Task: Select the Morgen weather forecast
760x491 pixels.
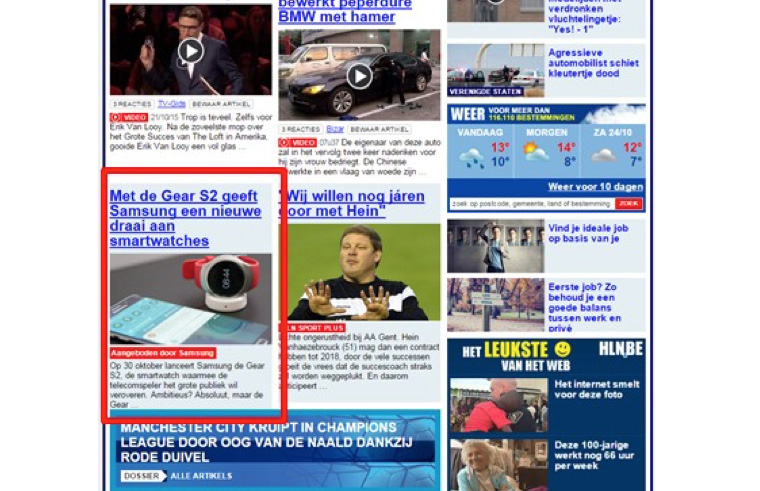Action: pos(547,151)
